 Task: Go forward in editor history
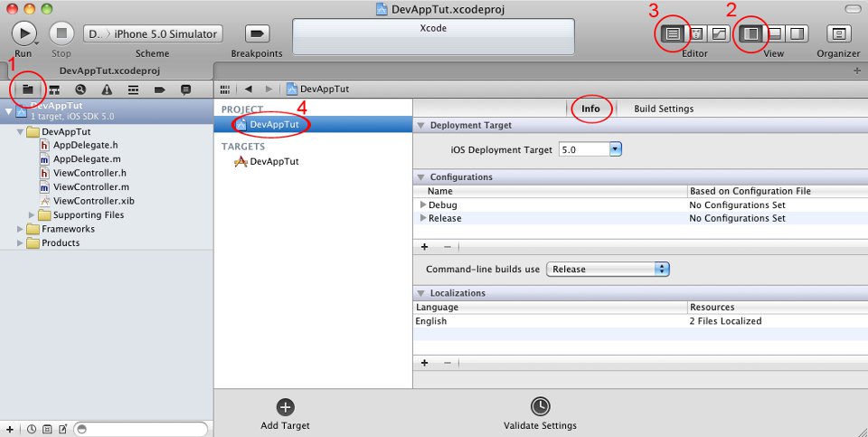pos(269,90)
